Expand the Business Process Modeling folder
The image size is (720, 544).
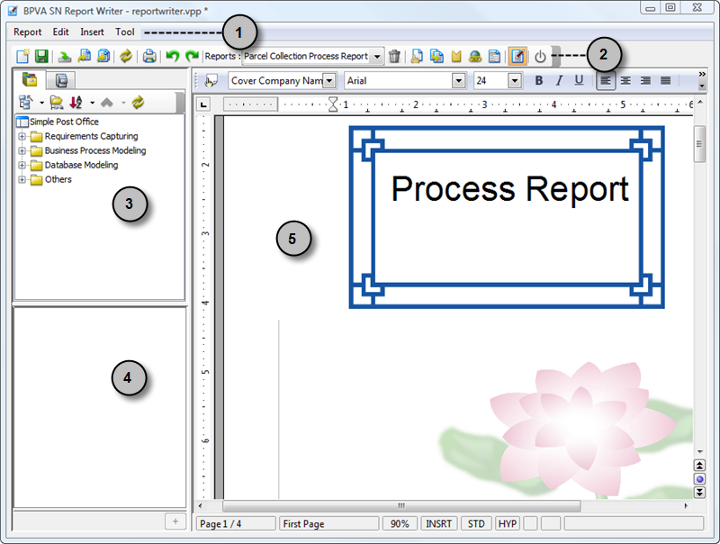click(22, 151)
